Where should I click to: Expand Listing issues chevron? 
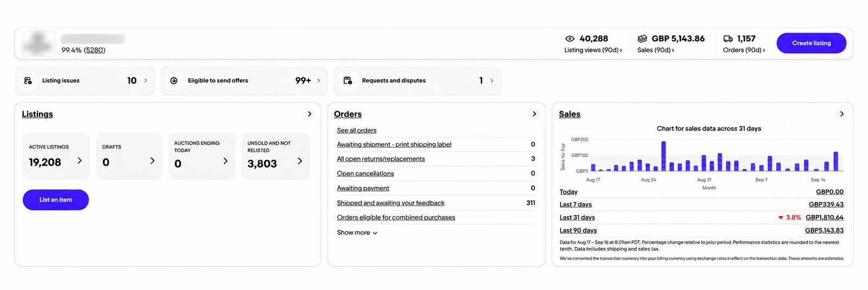pyautogui.click(x=145, y=80)
